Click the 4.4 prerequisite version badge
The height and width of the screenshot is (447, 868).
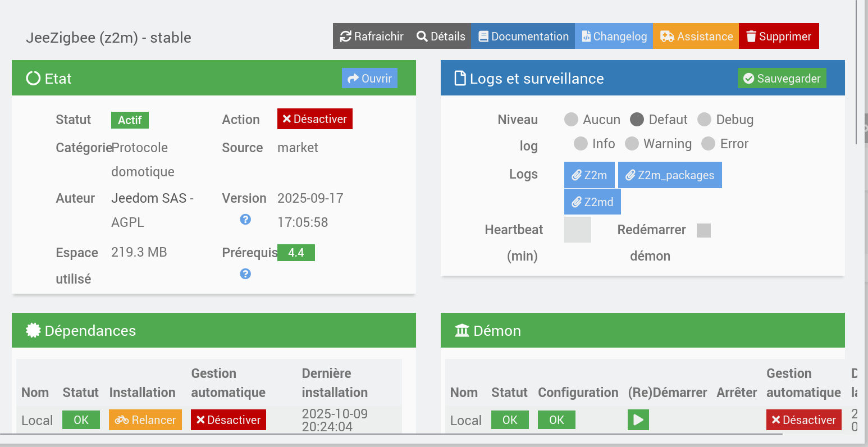point(296,253)
